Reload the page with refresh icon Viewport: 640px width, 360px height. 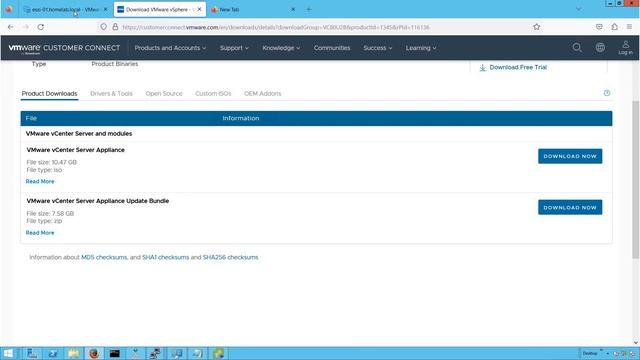coord(41,27)
